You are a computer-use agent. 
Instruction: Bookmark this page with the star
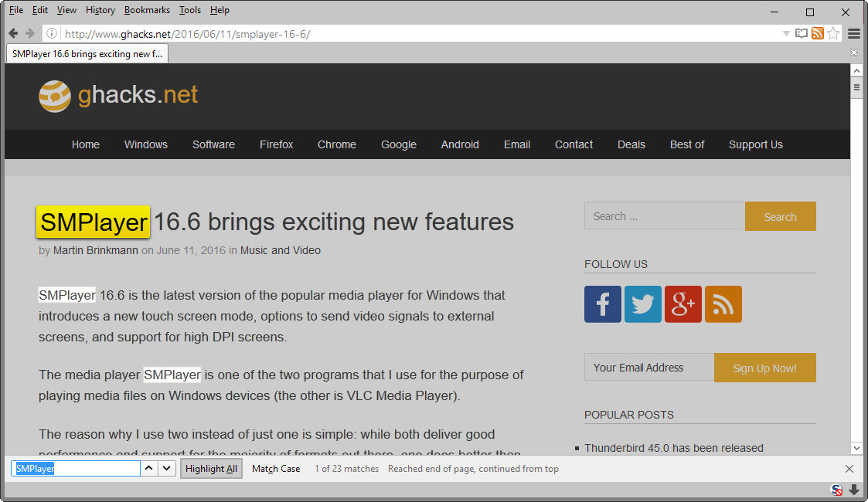point(833,34)
